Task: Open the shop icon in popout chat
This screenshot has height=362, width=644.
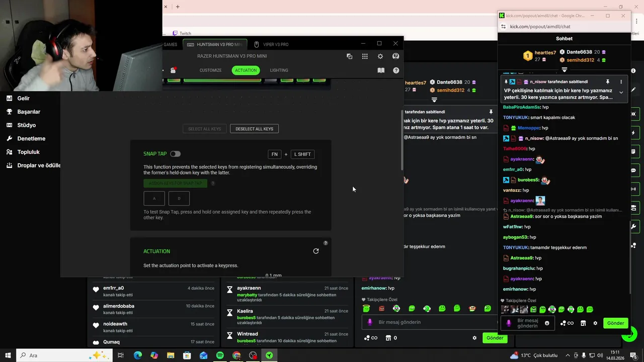Action: (583, 323)
